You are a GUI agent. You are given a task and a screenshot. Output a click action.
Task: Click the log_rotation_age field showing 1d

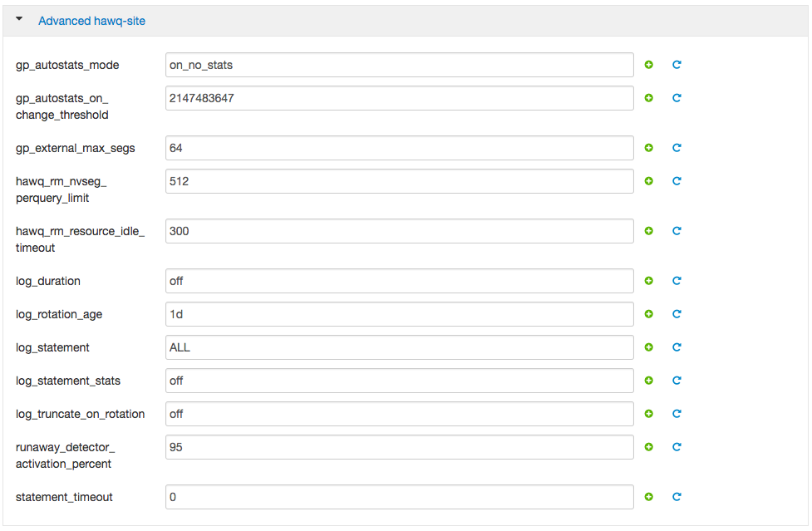399,314
